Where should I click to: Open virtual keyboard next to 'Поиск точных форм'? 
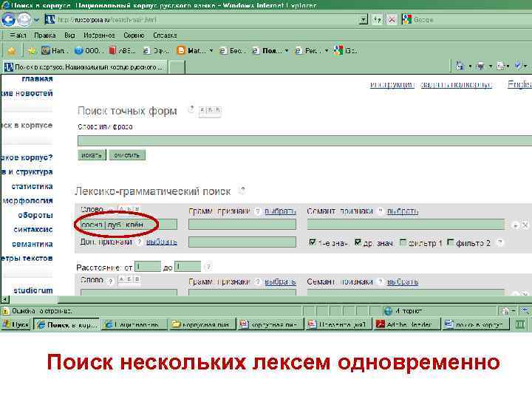(x=210, y=110)
